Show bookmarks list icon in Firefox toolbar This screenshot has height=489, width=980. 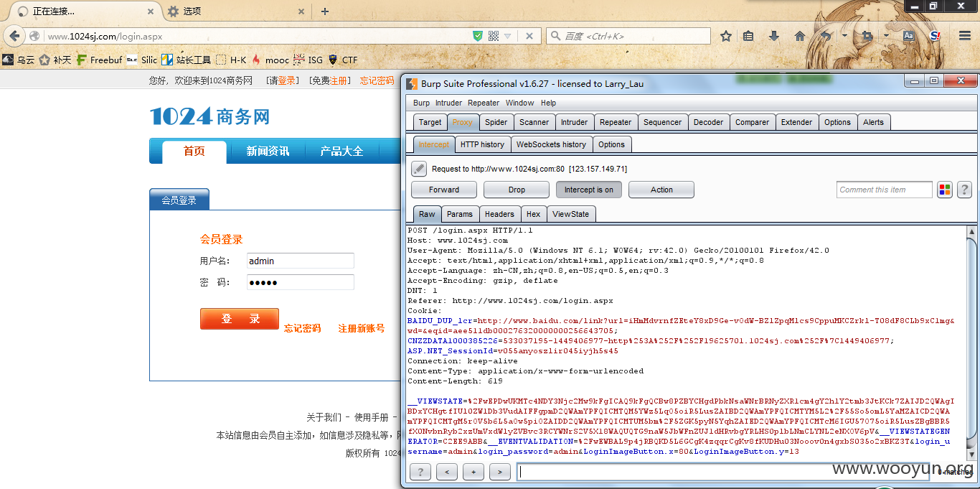[748, 36]
